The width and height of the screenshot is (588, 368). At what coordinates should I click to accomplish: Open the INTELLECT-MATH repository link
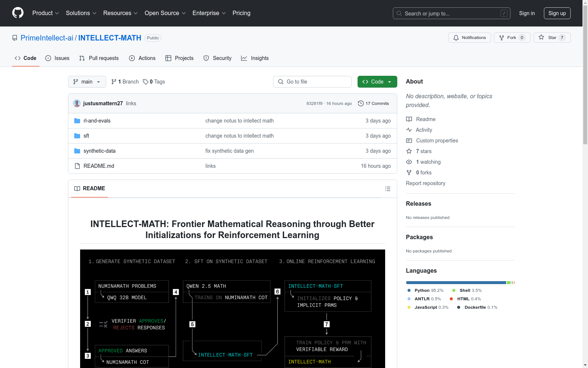point(110,38)
